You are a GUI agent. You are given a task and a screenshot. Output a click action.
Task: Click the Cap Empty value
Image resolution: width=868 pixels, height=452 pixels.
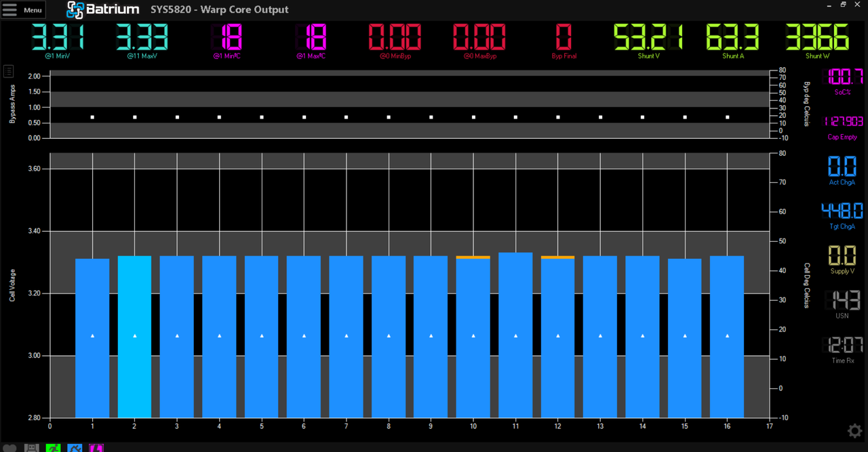tap(842, 121)
